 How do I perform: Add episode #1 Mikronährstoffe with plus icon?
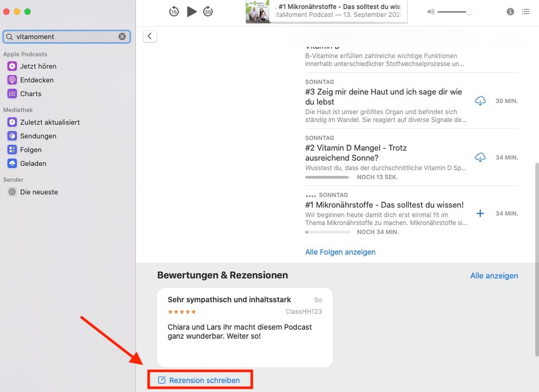tap(480, 213)
